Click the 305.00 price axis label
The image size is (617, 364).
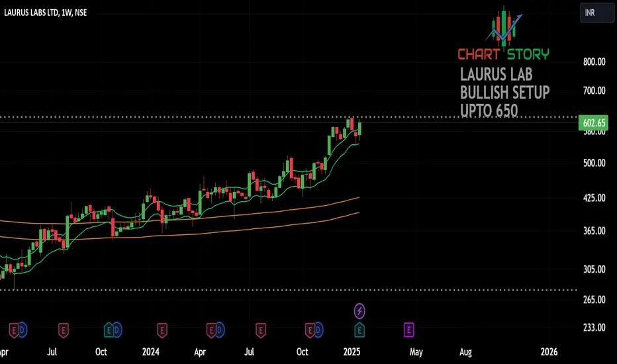coord(594,269)
